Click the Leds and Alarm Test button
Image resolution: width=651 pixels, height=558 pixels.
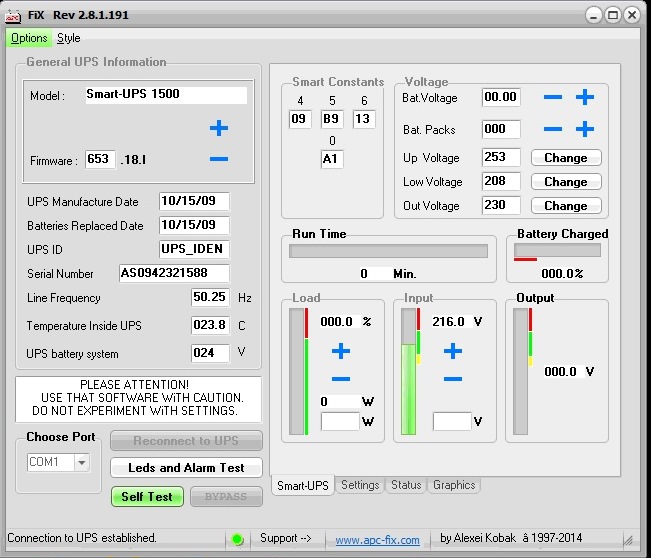pyautogui.click(x=186, y=468)
